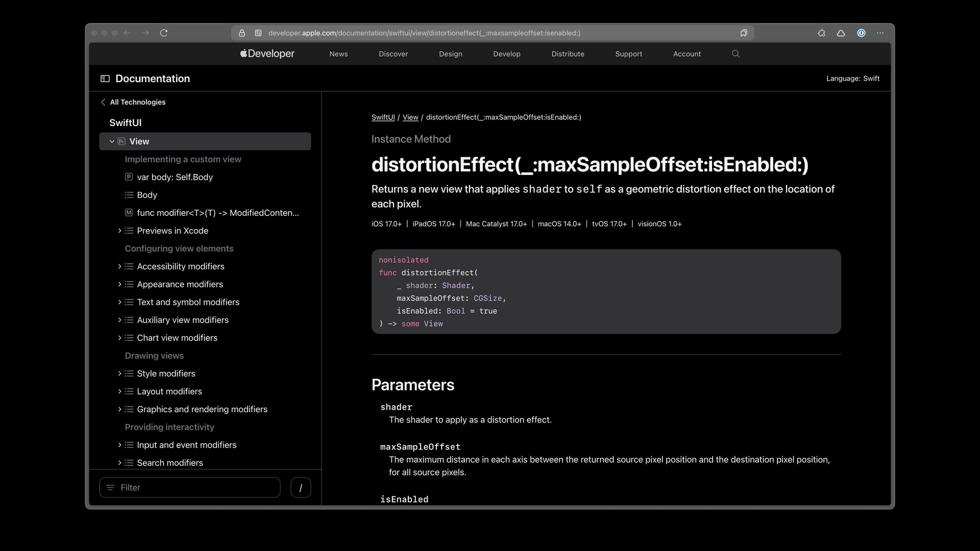Click the slash shortcut button
Image resolution: width=980 pixels, height=551 pixels.
pos(301,488)
